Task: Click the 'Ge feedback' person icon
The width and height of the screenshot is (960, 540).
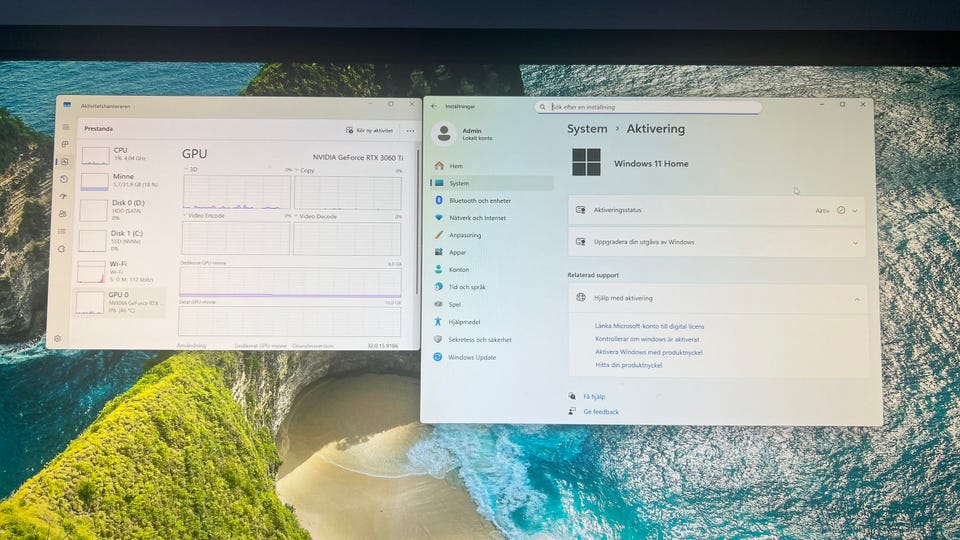Action: click(572, 411)
